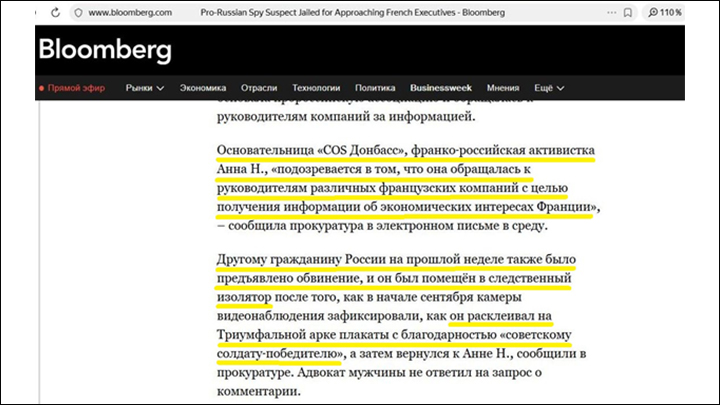Expand the Рынки dropdown menu
Image resolution: width=720 pixels, height=405 pixels.
tap(145, 88)
